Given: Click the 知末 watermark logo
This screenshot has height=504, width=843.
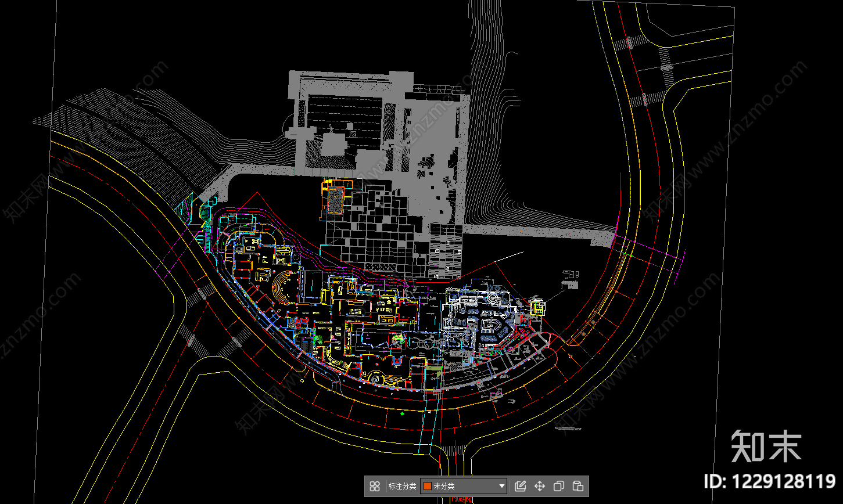Looking at the screenshot, I should (766, 446).
